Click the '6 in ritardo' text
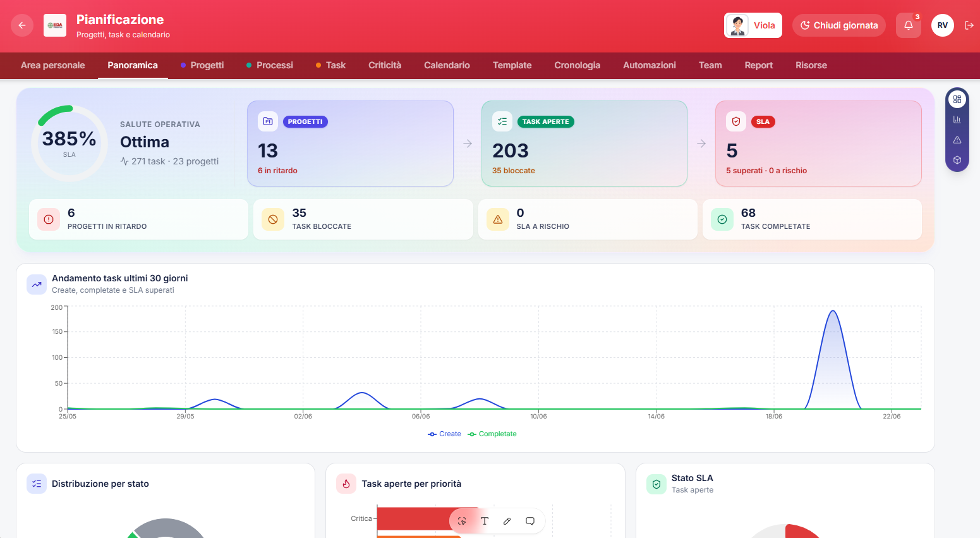980x538 pixels. (277, 171)
